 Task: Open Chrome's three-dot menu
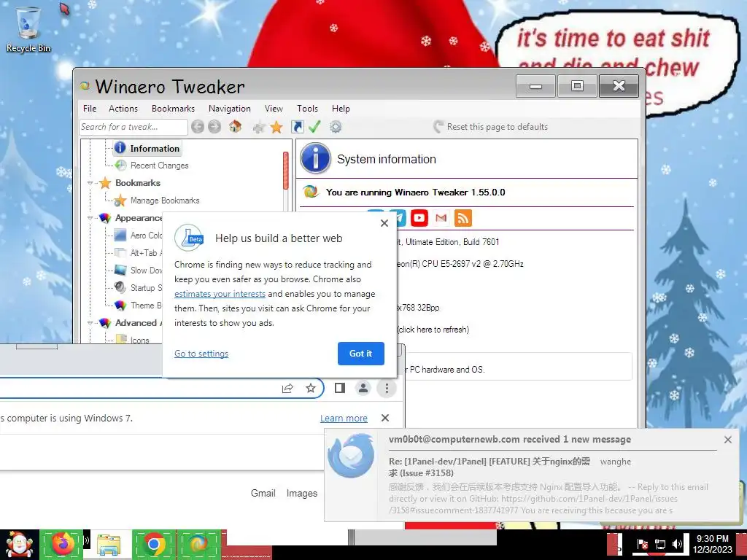coord(387,388)
